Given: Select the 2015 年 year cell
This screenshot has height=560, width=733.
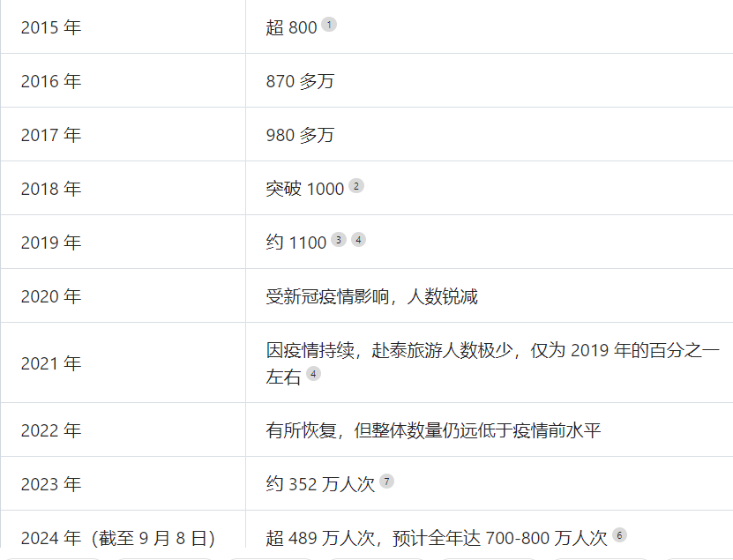Looking at the screenshot, I should (51, 27).
